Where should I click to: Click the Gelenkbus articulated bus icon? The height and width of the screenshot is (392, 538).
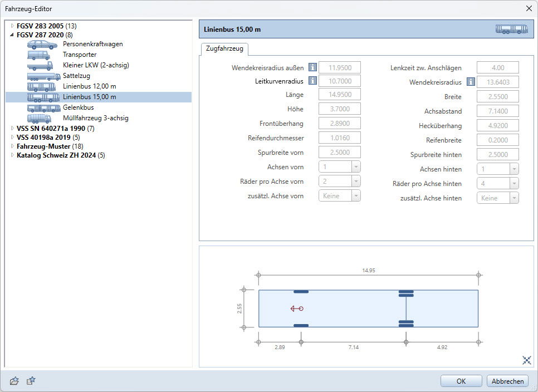click(x=44, y=108)
